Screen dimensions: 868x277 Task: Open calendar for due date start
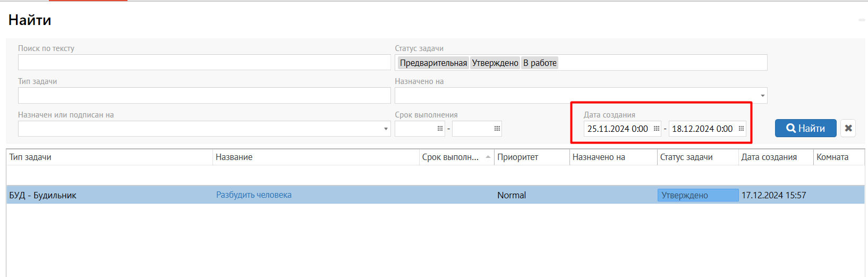(x=440, y=129)
